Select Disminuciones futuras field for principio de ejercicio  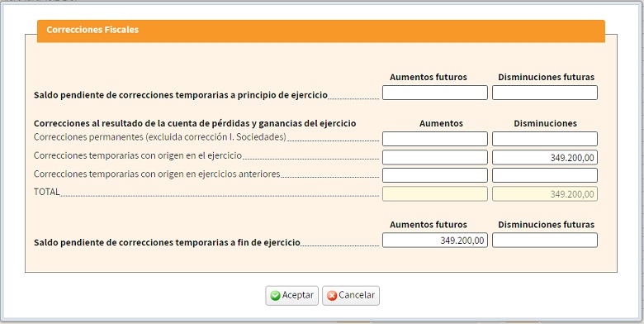pos(545,93)
